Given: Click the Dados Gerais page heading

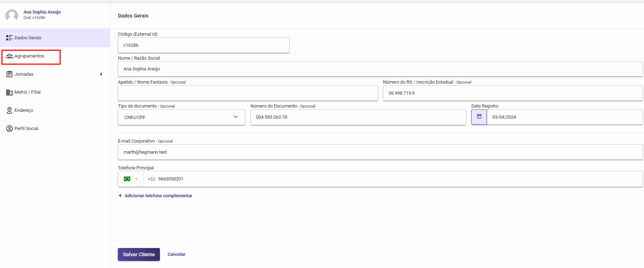Looking at the screenshot, I should (133, 16).
